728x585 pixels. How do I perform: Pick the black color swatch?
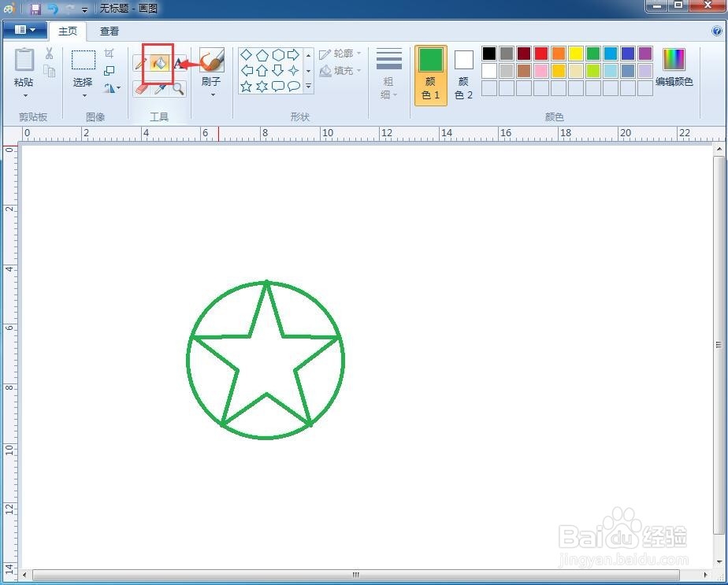(x=489, y=54)
